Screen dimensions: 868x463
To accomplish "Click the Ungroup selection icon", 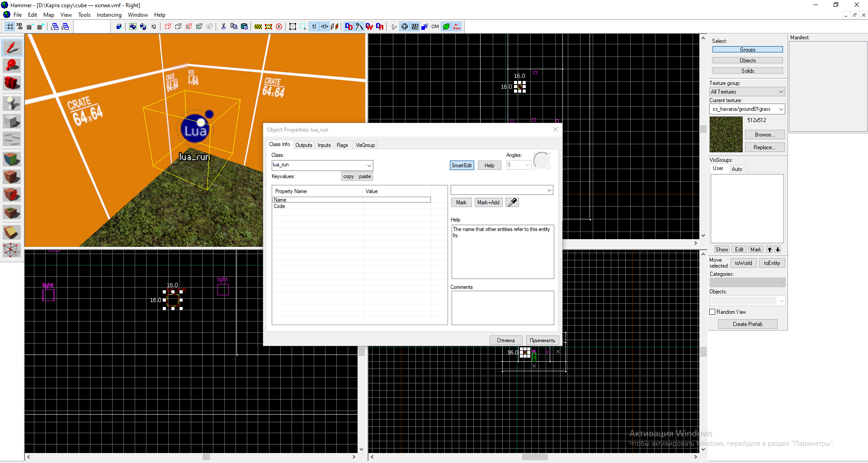I will [143, 27].
